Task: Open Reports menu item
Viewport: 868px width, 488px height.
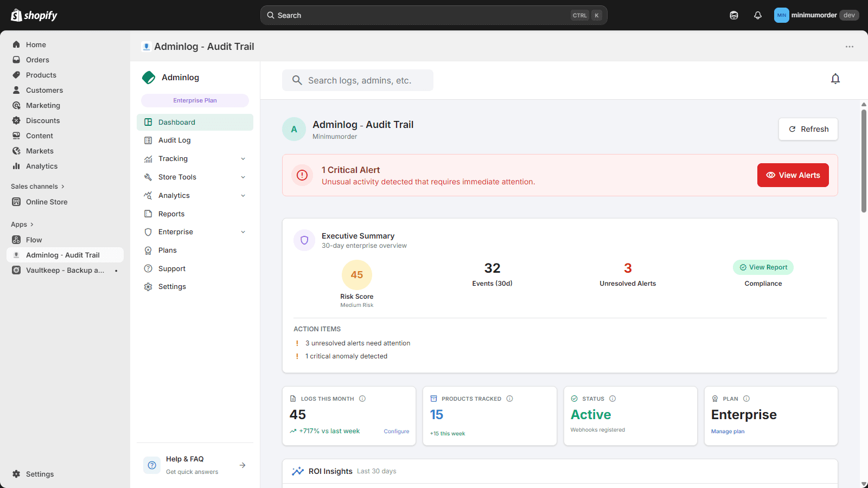Action: point(195,214)
